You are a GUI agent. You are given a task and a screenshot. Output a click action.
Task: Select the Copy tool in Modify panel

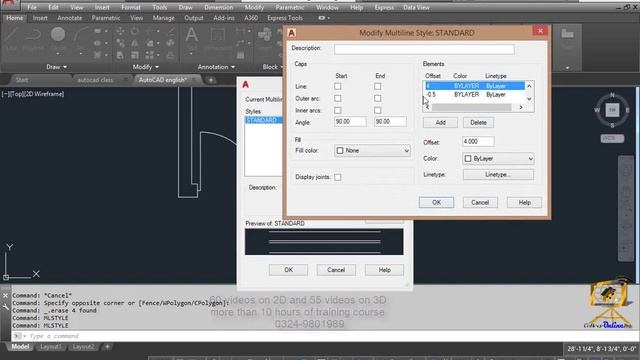pyautogui.click(x=120, y=43)
